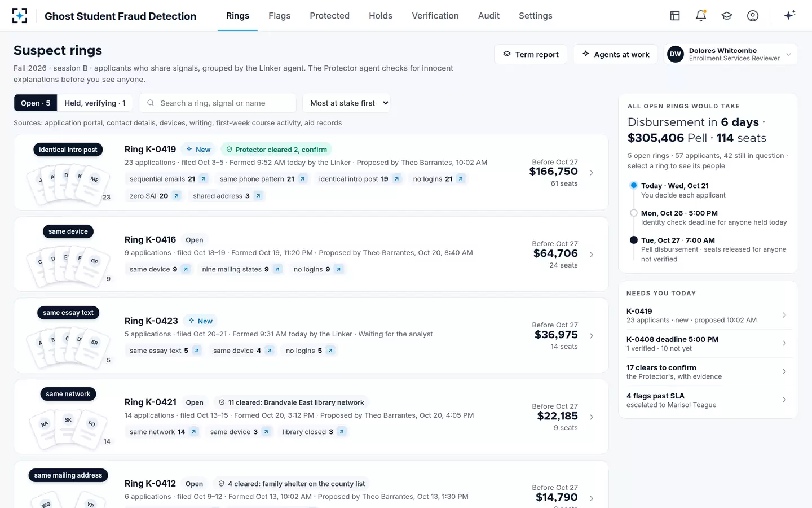This screenshot has width=812, height=508.
Task: Open library closed 3 arrow icon
Action: click(x=342, y=432)
